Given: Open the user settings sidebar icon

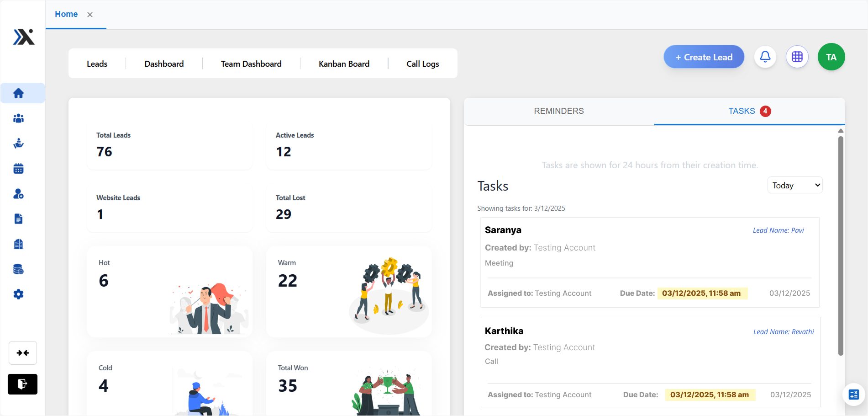Looking at the screenshot, I should (19, 194).
